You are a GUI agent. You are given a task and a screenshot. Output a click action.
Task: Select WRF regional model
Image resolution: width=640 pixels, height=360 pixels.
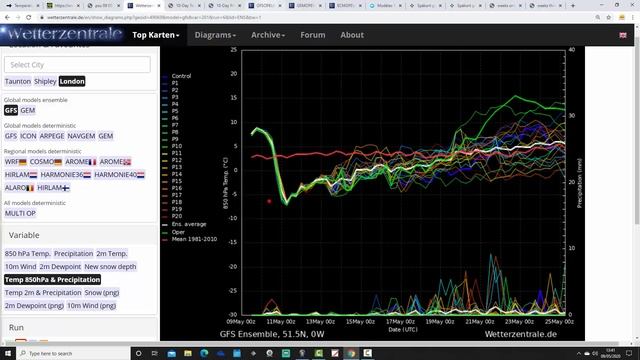click(x=16, y=162)
